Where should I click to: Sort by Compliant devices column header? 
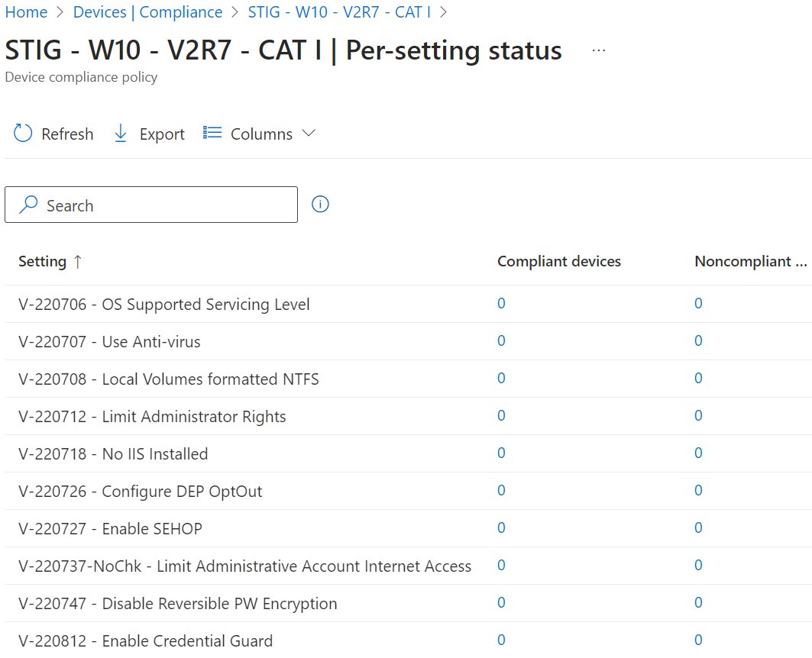click(x=559, y=262)
